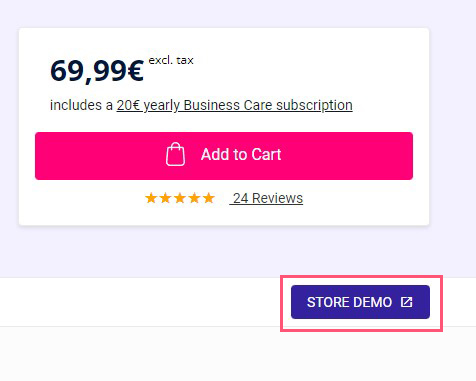Viewport: 476px width, 381px height.
Task: Select the fourth orange rating star
Action: click(194, 198)
